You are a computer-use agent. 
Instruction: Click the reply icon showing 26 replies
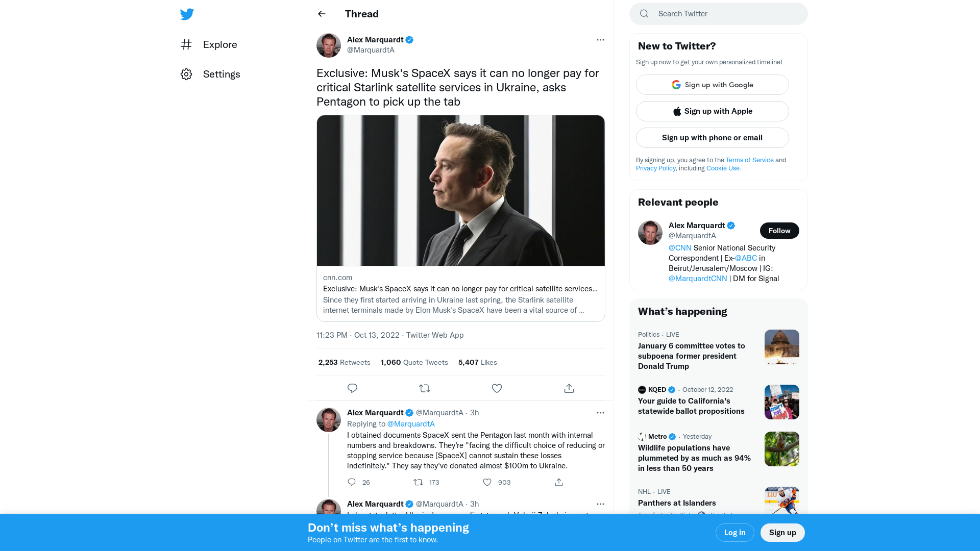pos(351,482)
